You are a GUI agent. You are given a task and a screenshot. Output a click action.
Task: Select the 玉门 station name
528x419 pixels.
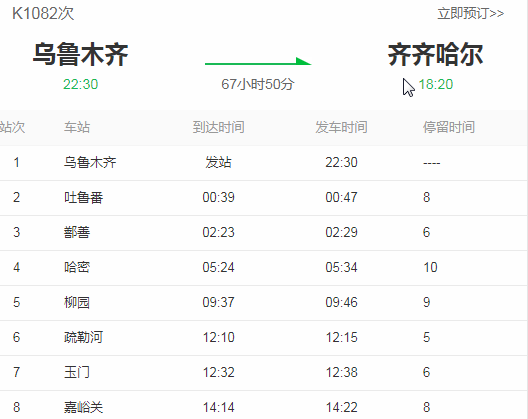(x=77, y=373)
